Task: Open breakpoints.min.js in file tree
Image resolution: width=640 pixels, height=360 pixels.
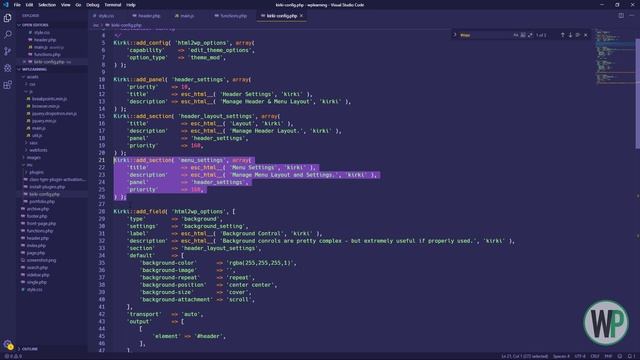Action: click(49, 99)
